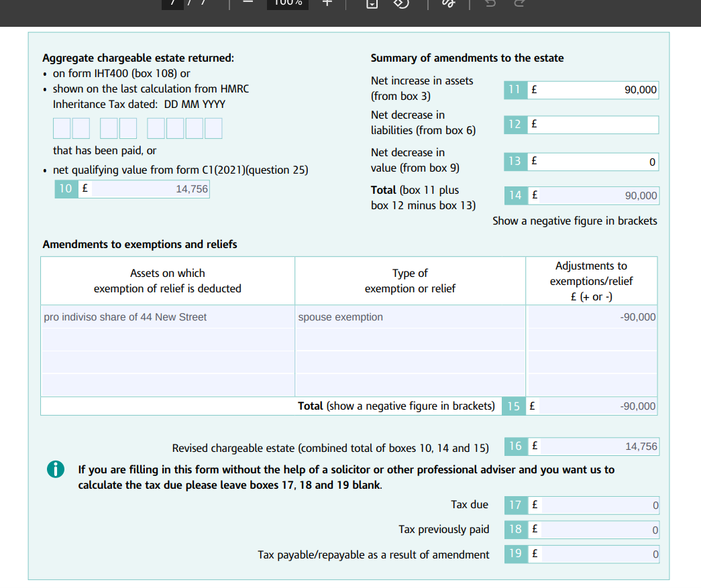Click the empty box 12 liabilities field

click(x=592, y=125)
